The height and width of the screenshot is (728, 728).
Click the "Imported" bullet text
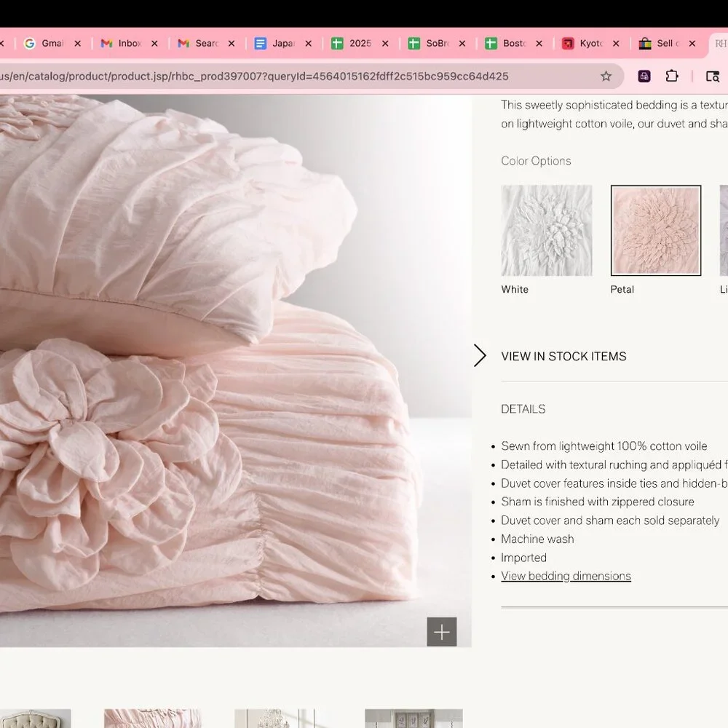pos(523,558)
